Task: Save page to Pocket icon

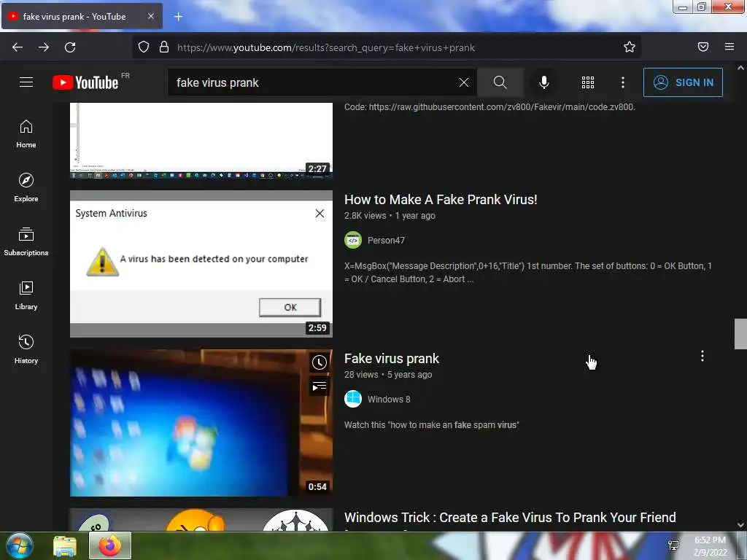Action: (703, 47)
